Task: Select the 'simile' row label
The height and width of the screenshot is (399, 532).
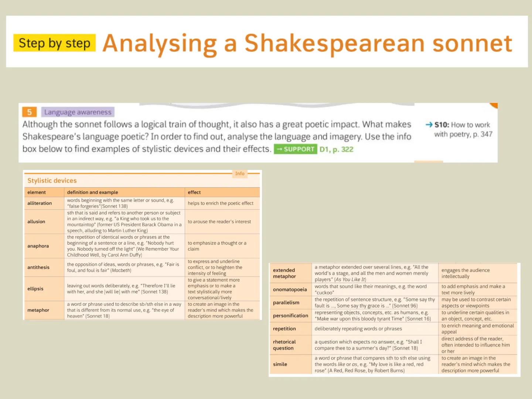Action: [x=280, y=364]
